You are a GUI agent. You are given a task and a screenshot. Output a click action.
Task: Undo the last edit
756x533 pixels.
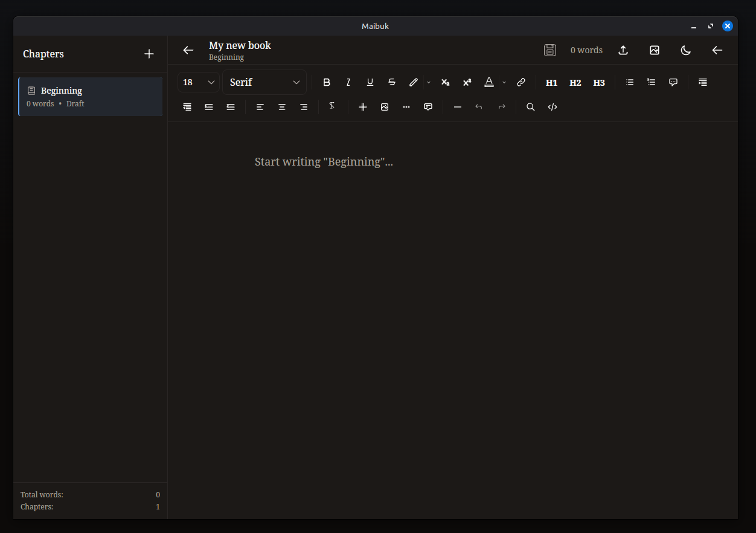click(x=478, y=107)
